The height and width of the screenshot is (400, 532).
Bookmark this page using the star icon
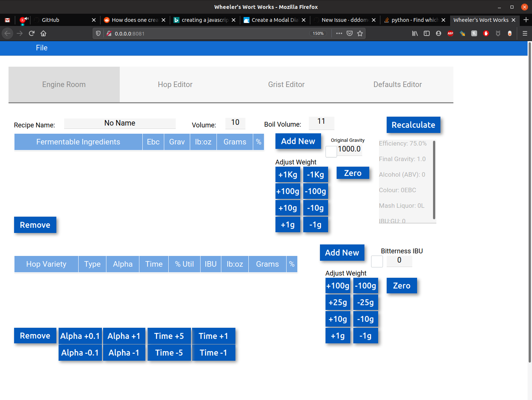coord(360,33)
